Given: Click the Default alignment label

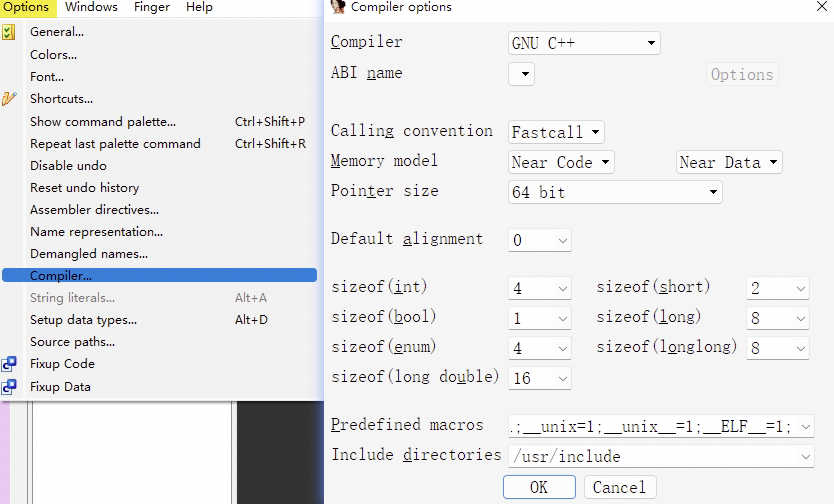Looking at the screenshot, I should 407,239.
